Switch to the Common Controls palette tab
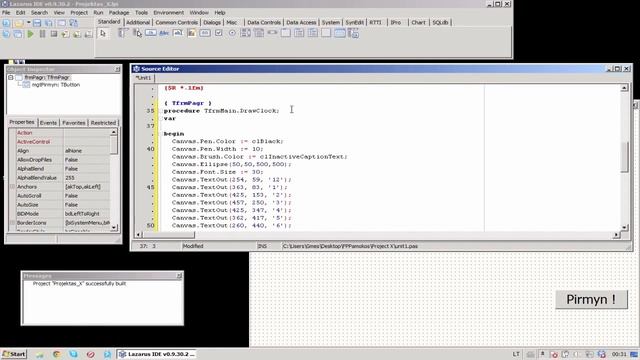Screen dimensions: 640x360 (176, 22)
